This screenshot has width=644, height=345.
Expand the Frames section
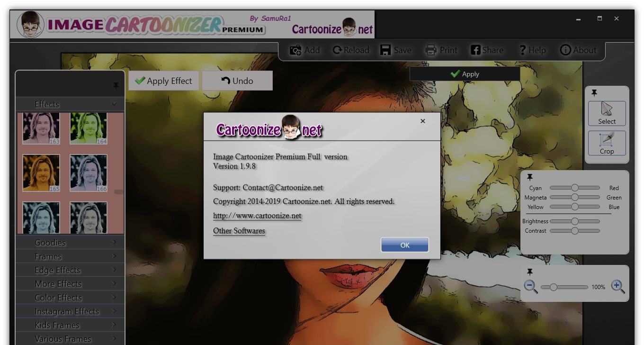click(70, 256)
